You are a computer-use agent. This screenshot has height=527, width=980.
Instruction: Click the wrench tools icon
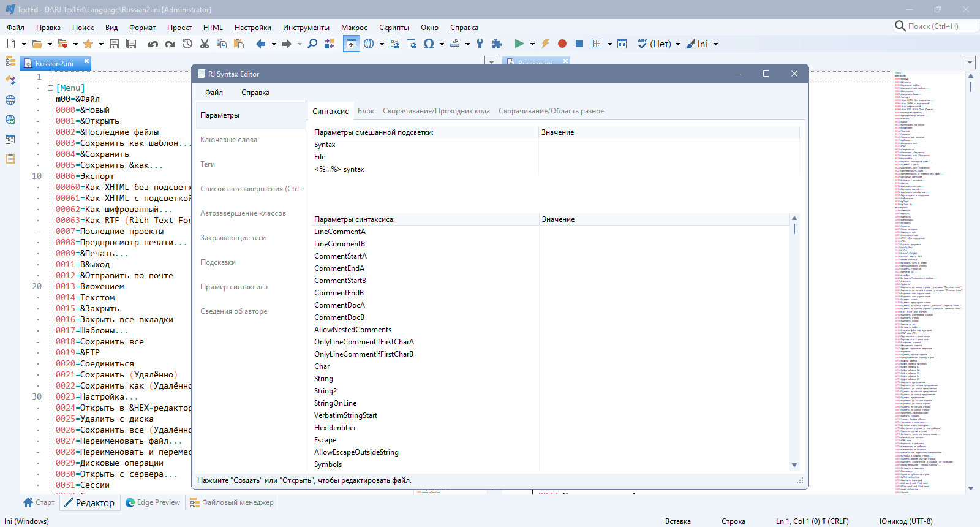coord(480,44)
